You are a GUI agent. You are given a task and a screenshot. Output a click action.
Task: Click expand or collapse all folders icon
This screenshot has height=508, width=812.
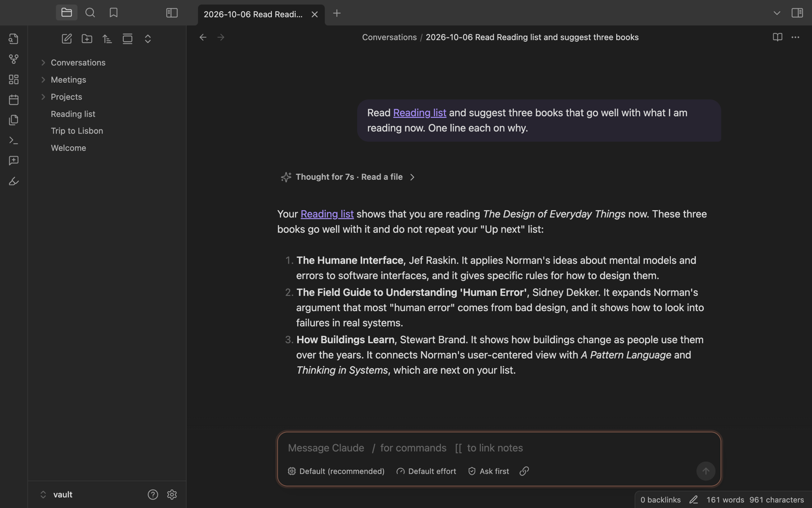coord(148,39)
